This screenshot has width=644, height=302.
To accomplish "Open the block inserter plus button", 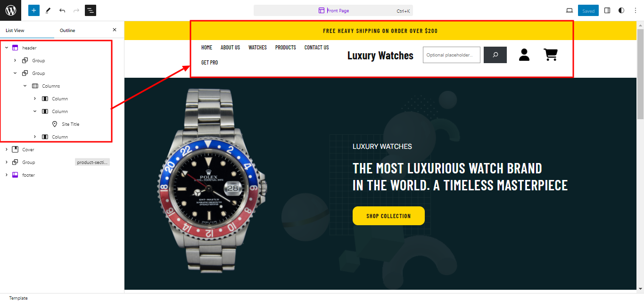I will tap(34, 10).
